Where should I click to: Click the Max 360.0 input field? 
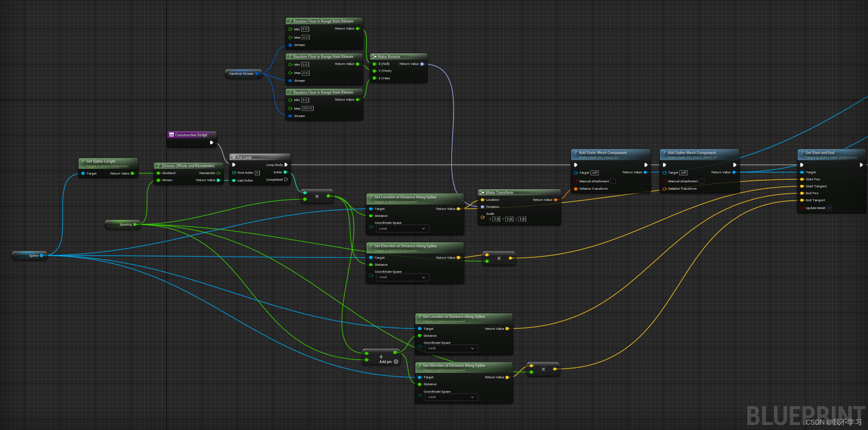pyautogui.click(x=307, y=108)
